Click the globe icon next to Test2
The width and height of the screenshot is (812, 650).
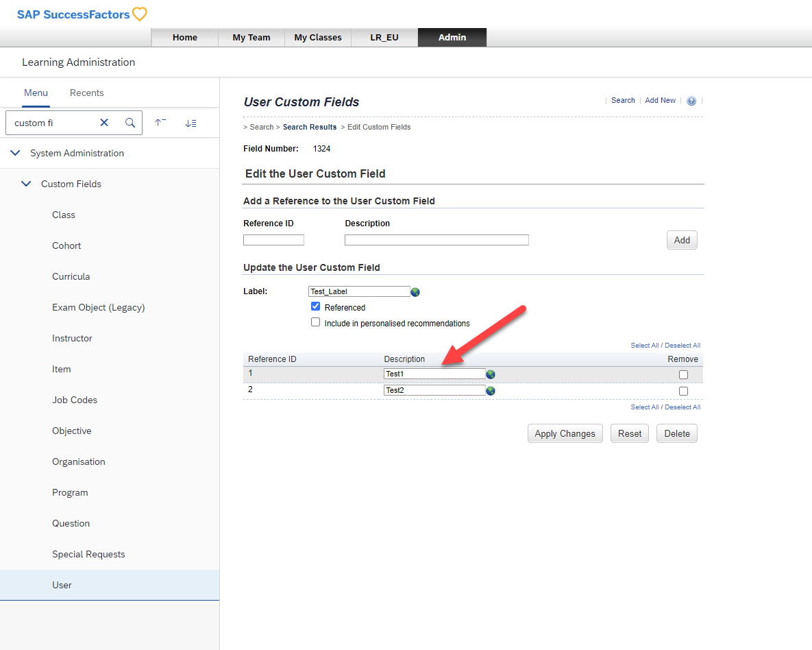coord(491,391)
